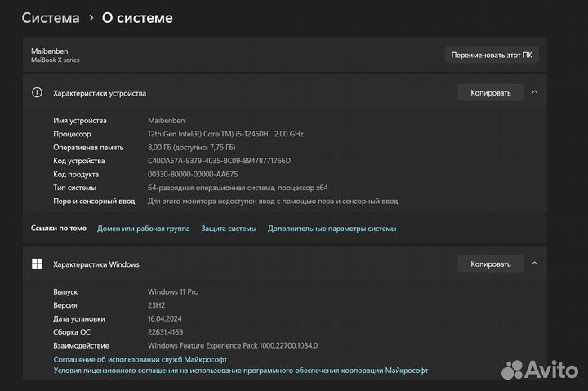Open Дополнительные параметры системы link
The width and height of the screenshot is (588, 391).
pos(332,229)
